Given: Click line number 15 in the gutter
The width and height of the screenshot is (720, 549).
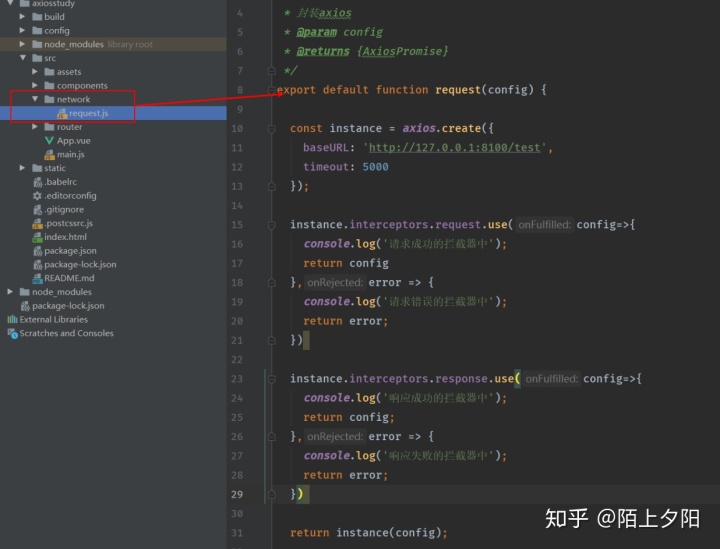Looking at the screenshot, I should click(x=237, y=225).
